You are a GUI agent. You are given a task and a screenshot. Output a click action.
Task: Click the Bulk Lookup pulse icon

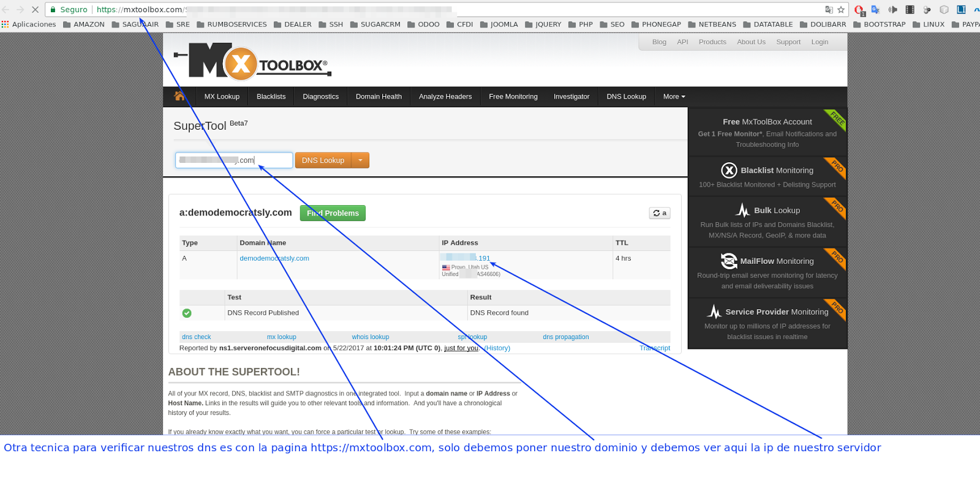click(743, 210)
